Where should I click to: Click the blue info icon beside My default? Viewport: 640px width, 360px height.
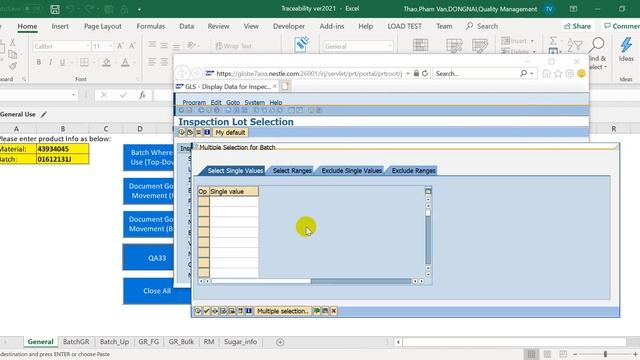pyautogui.click(x=207, y=132)
